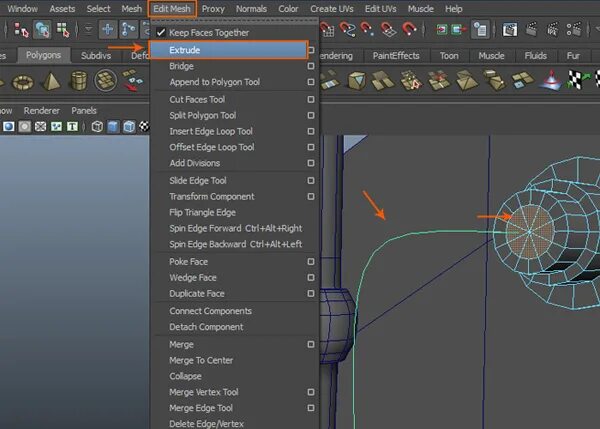The height and width of the screenshot is (429, 600).
Task: Open the viewport Renderer menu
Action: pyautogui.click(x=42, y=111)
